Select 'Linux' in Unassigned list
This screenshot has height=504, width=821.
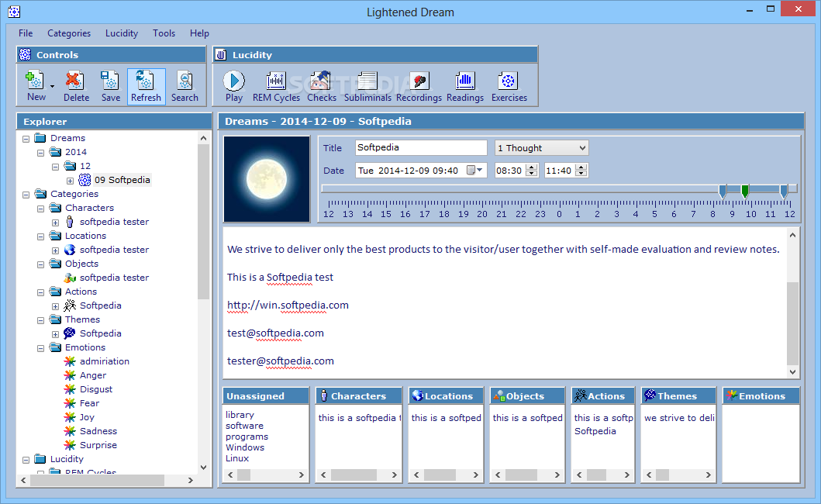point(237,458)
